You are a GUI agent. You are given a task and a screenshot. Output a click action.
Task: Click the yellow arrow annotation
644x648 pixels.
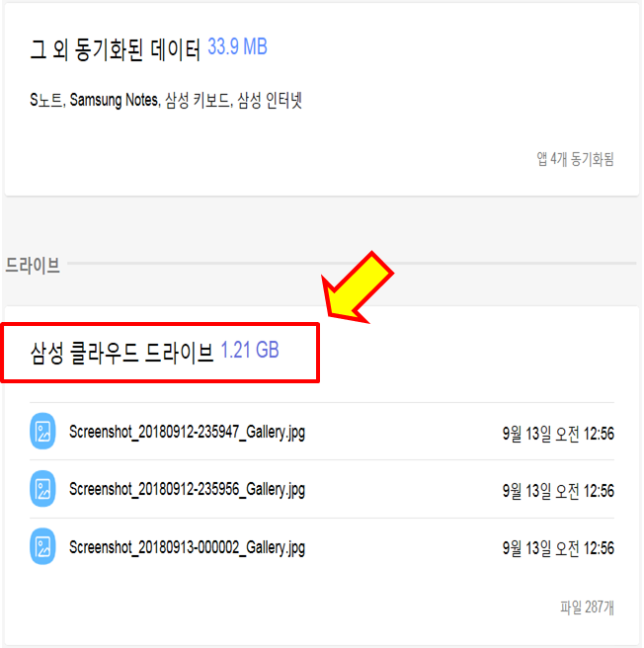[358, 287]
